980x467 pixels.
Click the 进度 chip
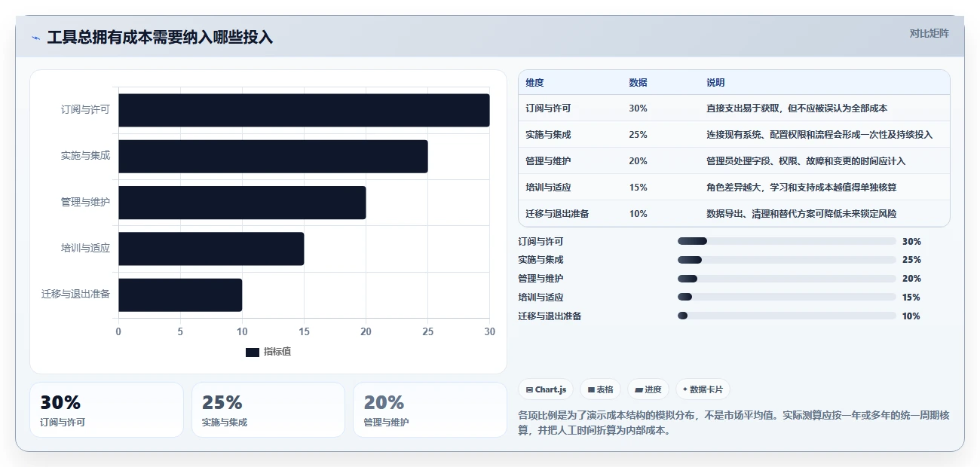pos(648,389)
